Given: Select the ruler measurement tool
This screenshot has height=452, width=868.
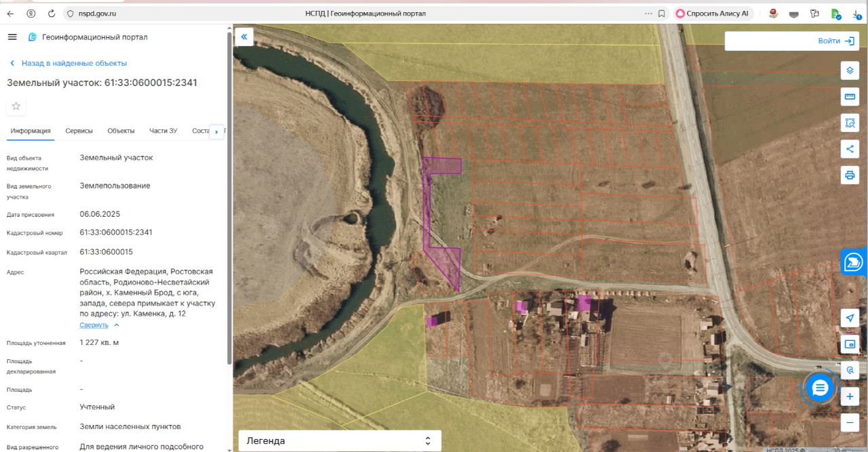Looking at the screenshot, I should [x=850, y=96].
